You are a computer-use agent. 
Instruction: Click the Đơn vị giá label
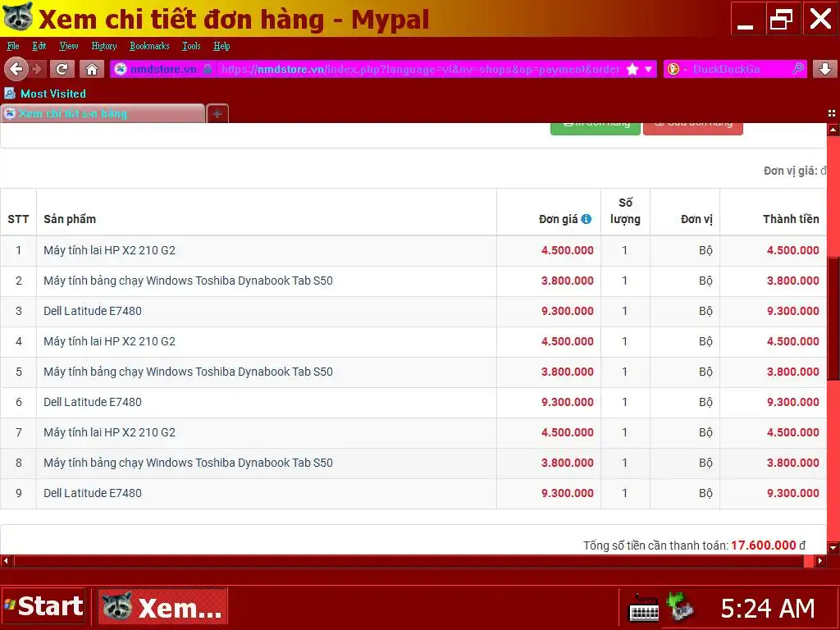coord(791,171)
